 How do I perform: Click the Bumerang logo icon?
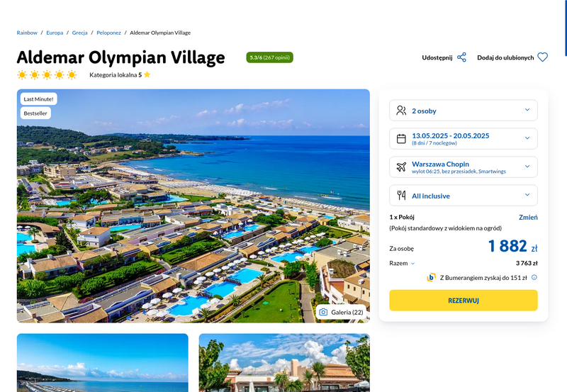coord(431,277)
